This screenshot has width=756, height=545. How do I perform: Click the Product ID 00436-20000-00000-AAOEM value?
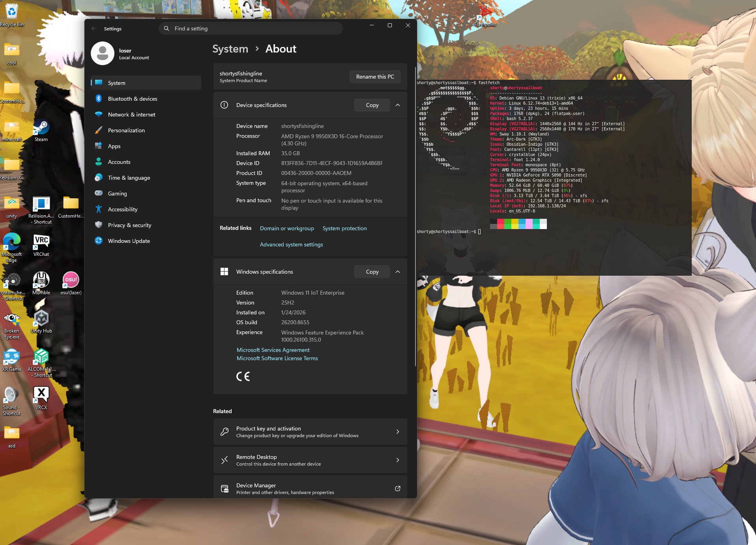tap(316, 173)
